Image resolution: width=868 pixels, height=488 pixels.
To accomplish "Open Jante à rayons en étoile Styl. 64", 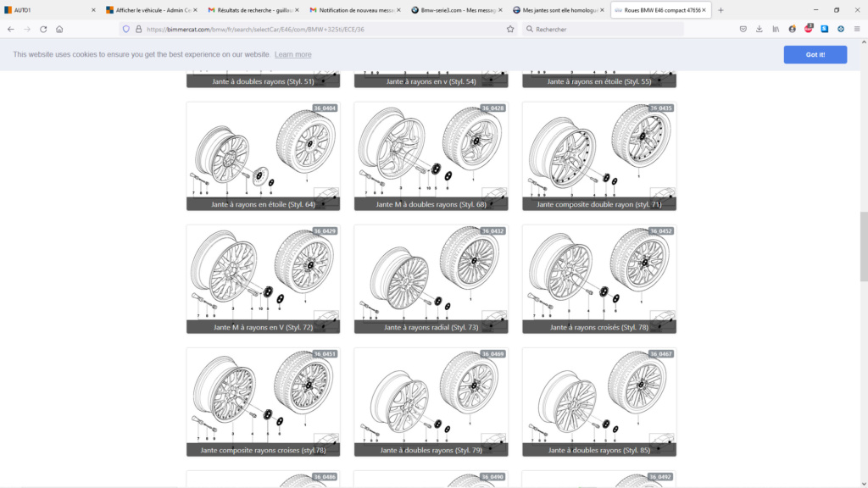I will click(x=263, y=156).
